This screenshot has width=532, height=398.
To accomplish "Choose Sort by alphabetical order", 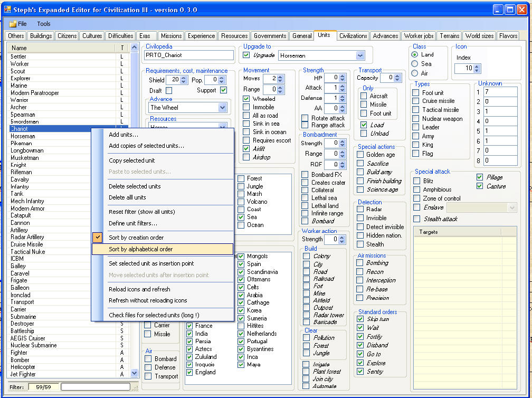I will tap(163, 249).
